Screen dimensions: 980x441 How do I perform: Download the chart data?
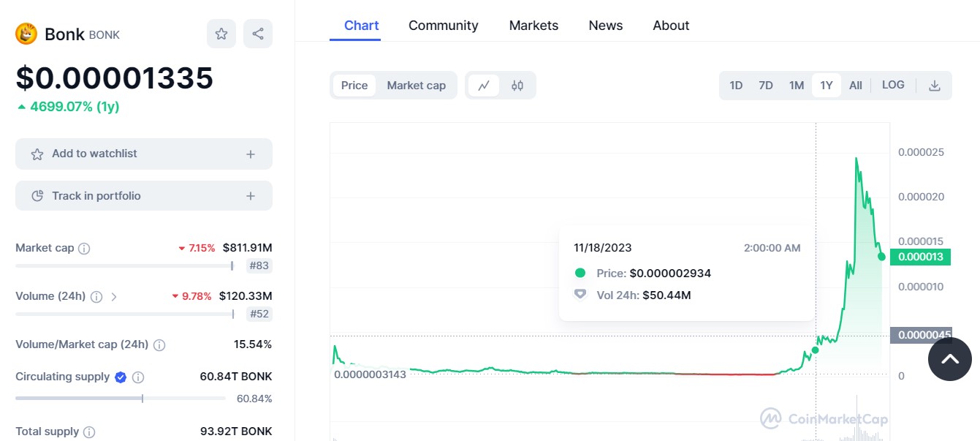click(x=934, y=86)
